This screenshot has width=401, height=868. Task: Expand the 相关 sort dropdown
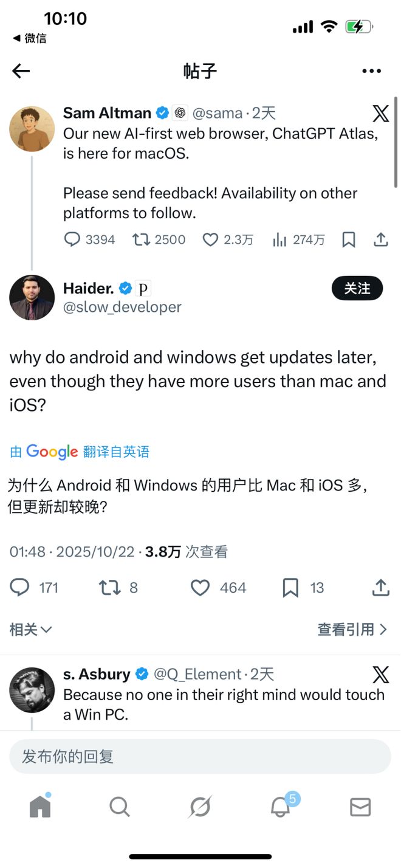(x=31, y=630)
